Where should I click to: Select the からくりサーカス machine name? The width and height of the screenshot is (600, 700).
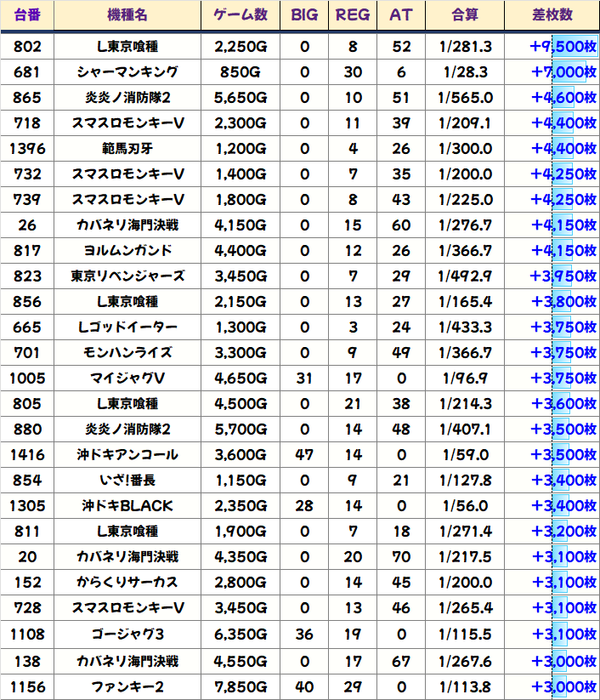pyautogui.click(x=127, y=583)
